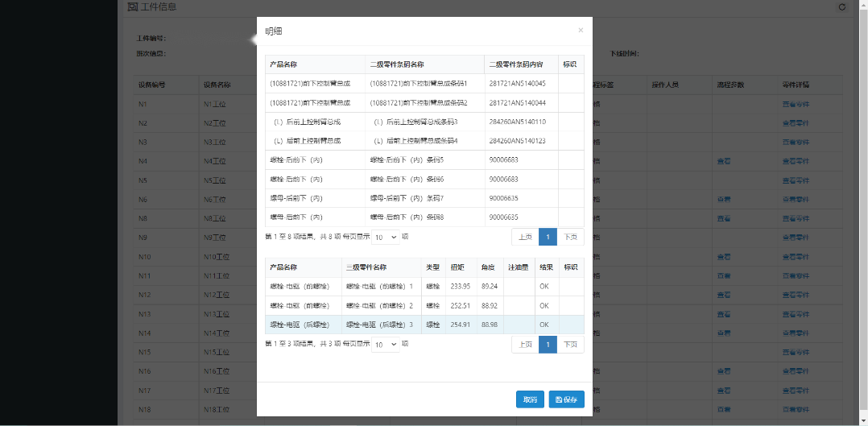Image resolution: width=868 pixels, height=426 pixels.
Task: Click the 工件信息 panel icon in header
Action: (x=133, y=7)
